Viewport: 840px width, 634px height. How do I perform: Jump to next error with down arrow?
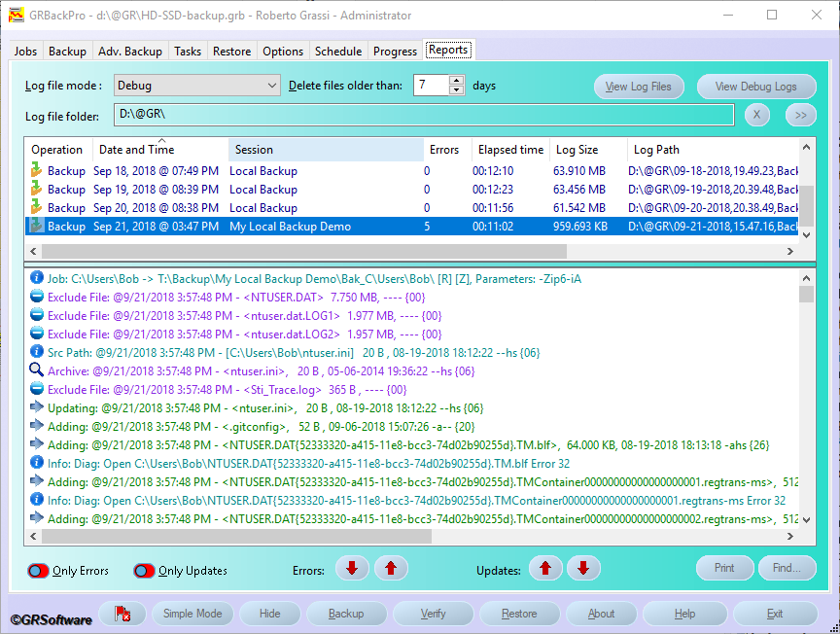click(352, 569)
